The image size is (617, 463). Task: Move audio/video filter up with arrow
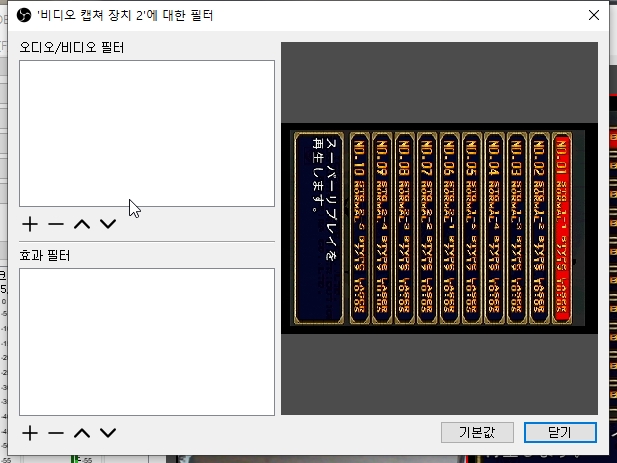(x=82, y=224)
